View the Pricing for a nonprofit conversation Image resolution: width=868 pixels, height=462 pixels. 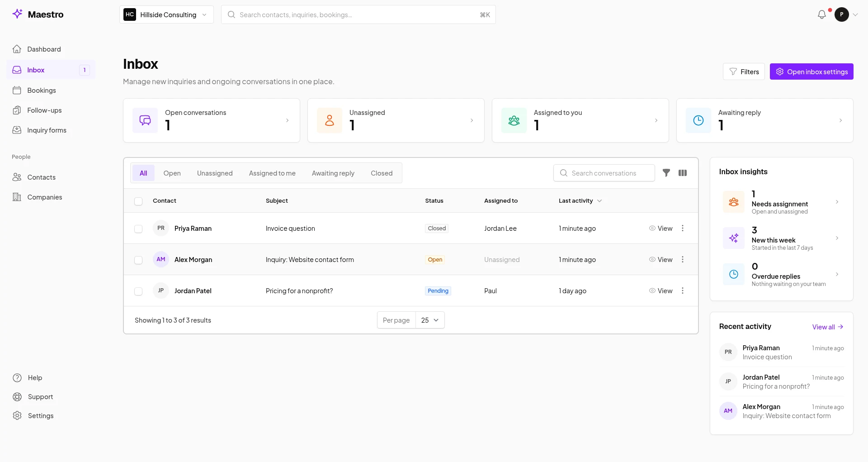pos(661,291)
